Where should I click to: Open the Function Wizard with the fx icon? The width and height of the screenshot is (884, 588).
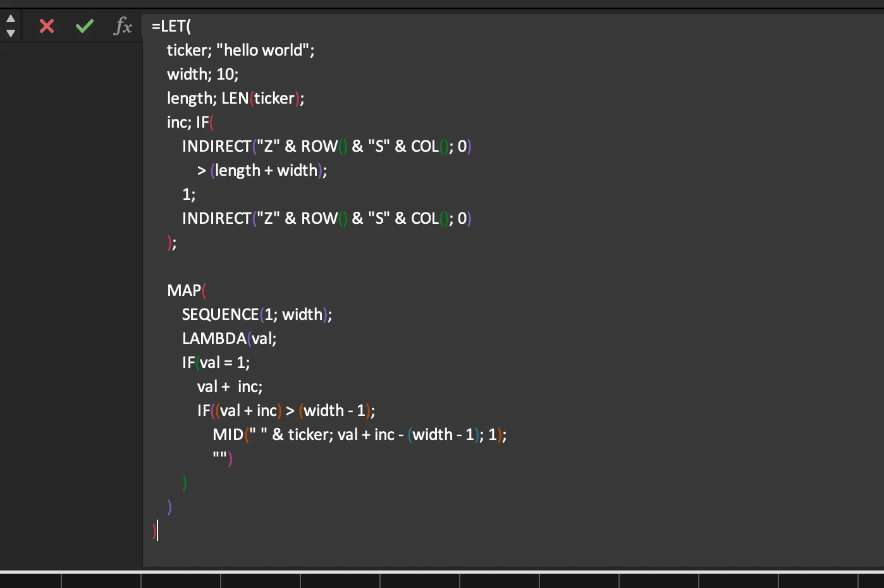point(123,26)
